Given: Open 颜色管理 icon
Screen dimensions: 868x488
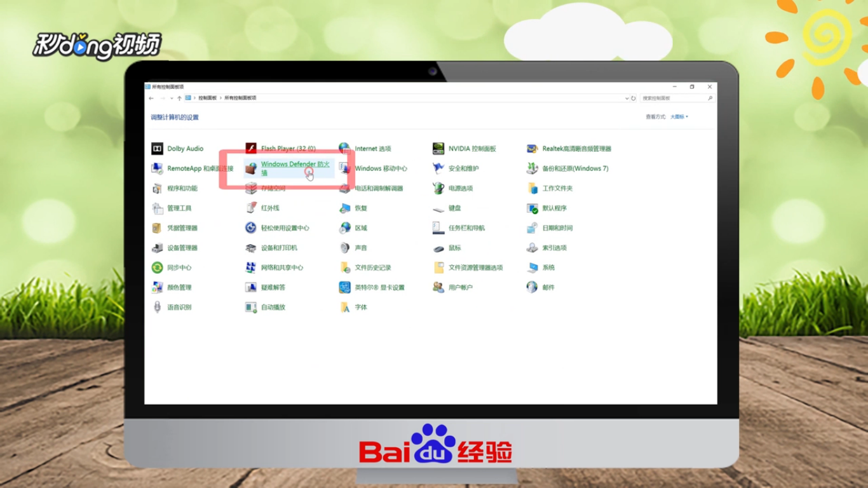Looking at the screenshot, I should tap(157, 287).
